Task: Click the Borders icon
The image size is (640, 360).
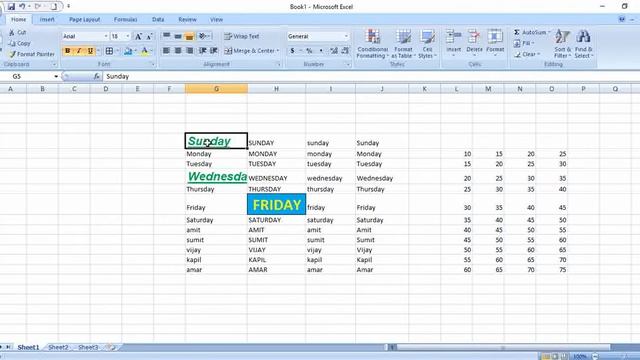Action: point(109,51)
